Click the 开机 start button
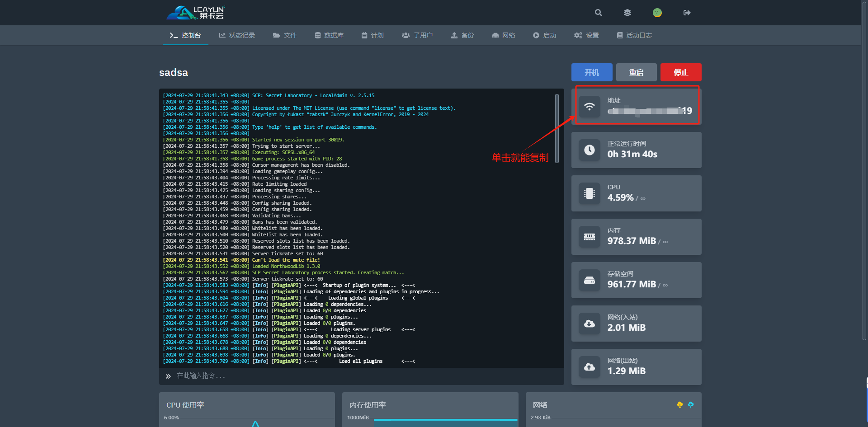 pyautogui.click(x=592, y=72)
